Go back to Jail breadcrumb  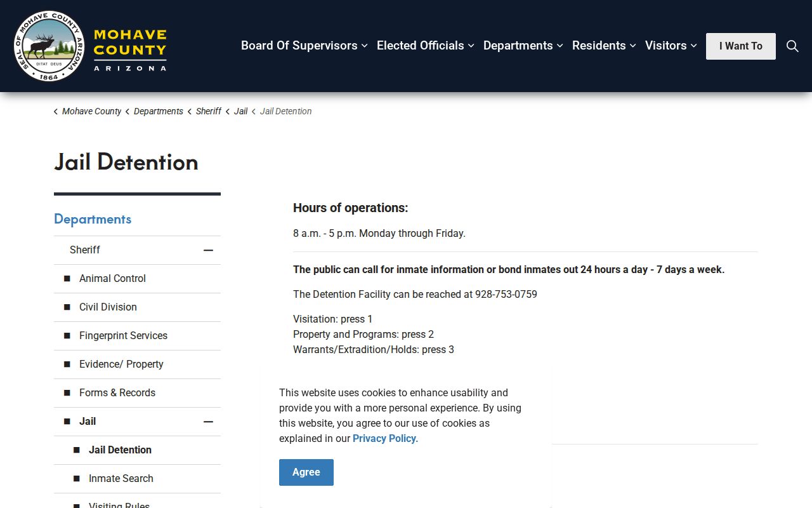pos(241,111)
